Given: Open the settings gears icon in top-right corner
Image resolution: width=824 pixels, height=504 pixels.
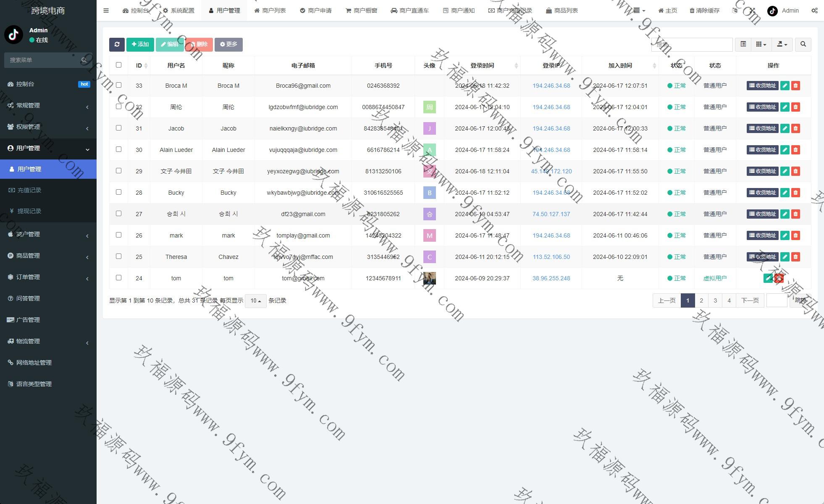Looking at the screenshot, I should click(x=814, y=11).
